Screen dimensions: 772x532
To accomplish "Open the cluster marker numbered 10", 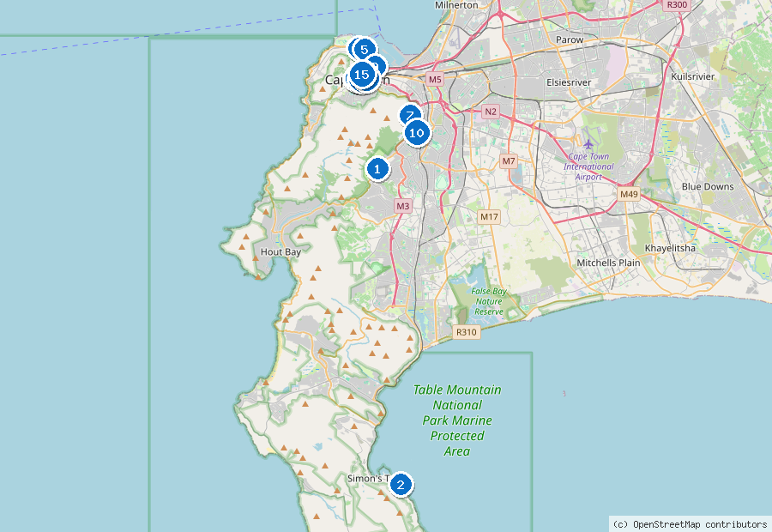I will pyautogui.click(x=417, y=132).
